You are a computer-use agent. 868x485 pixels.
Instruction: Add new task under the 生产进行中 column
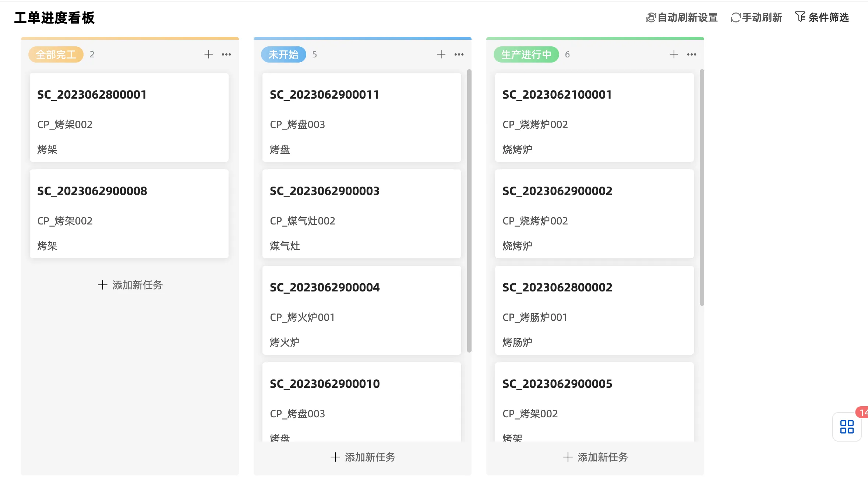tap(595, 457)
